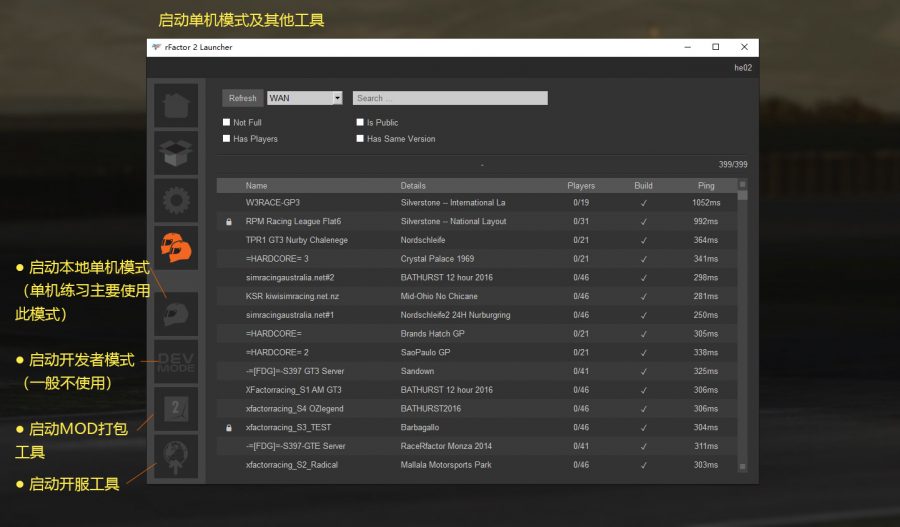The image size is (900, 527).
Task: Enable the Not Full filter checkbox
Action: (x=226, y=122)
